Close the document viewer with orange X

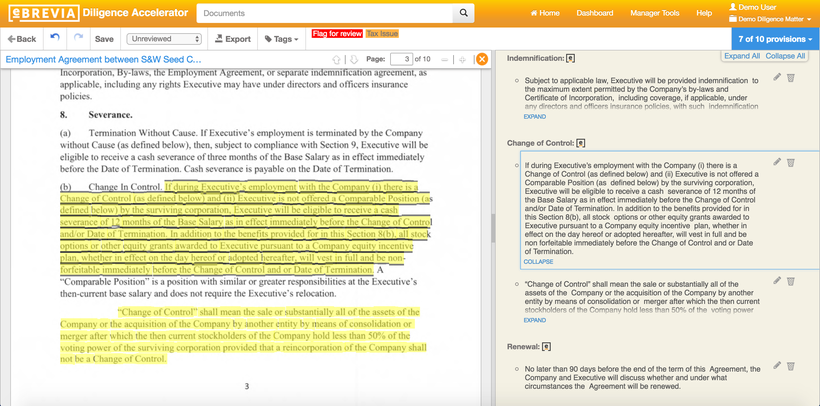tap(482, 59)
